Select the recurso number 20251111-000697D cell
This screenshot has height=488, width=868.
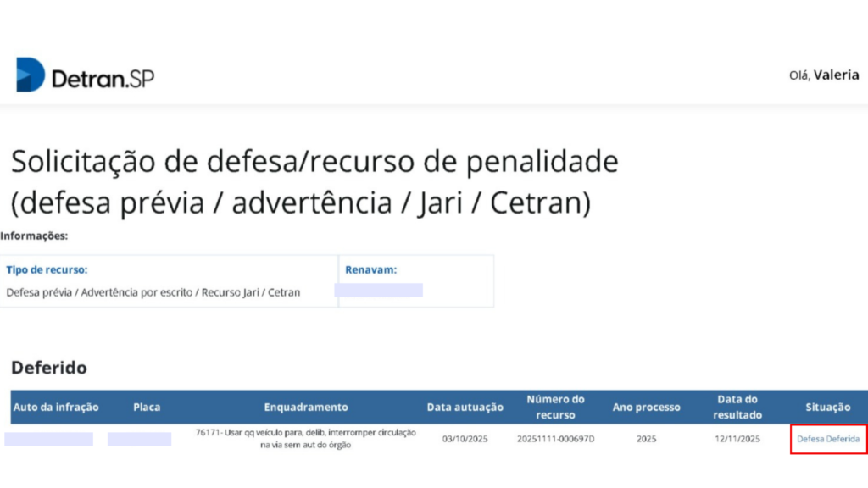[555, 439]
